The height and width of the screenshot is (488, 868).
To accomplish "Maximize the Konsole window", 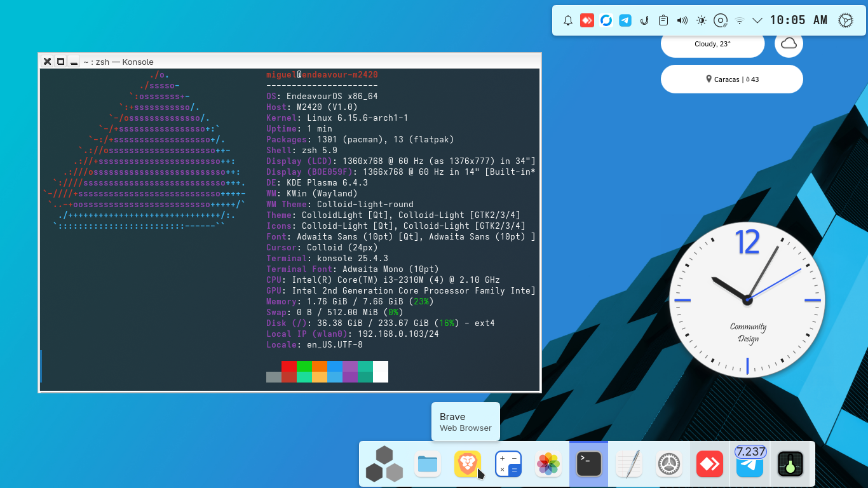I will [x=60, y=62].
